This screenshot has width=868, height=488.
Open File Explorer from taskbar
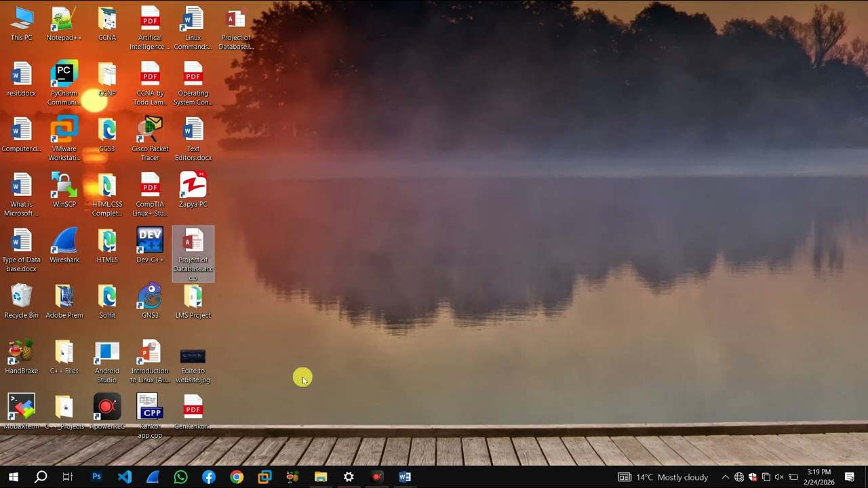(x=321, y=477)
